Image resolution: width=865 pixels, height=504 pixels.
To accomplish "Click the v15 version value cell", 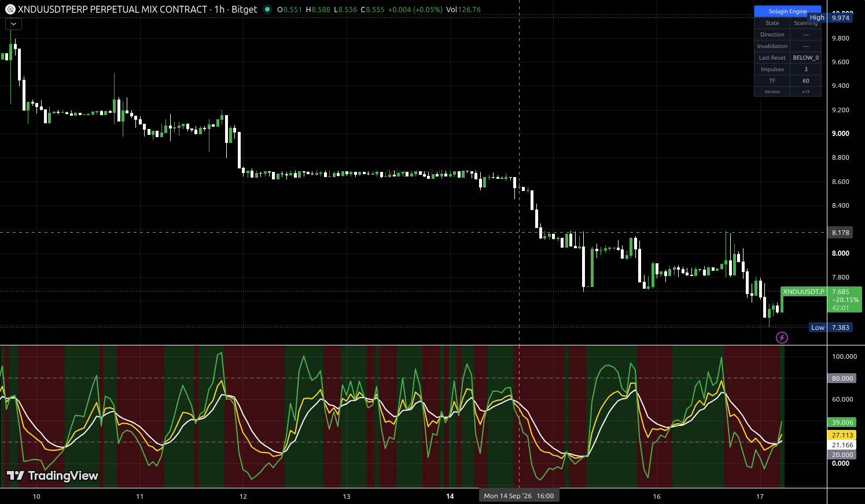I will point(806,91).
